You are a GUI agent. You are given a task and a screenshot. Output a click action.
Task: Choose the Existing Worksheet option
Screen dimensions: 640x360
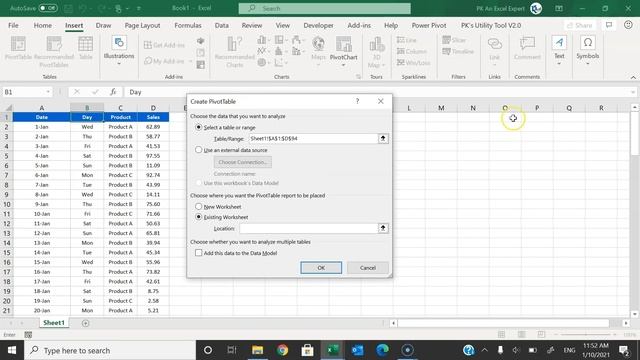[x=198, y=217]
